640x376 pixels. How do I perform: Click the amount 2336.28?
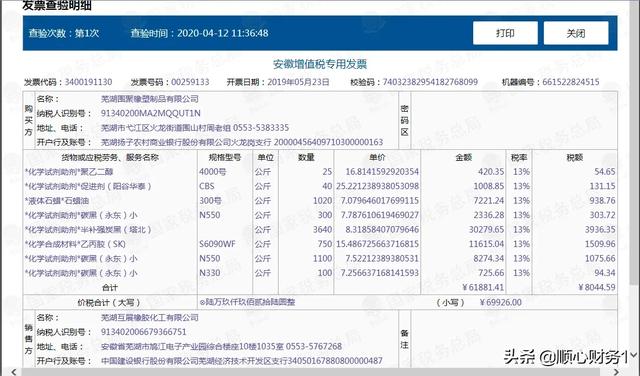(x=489, y=215)
